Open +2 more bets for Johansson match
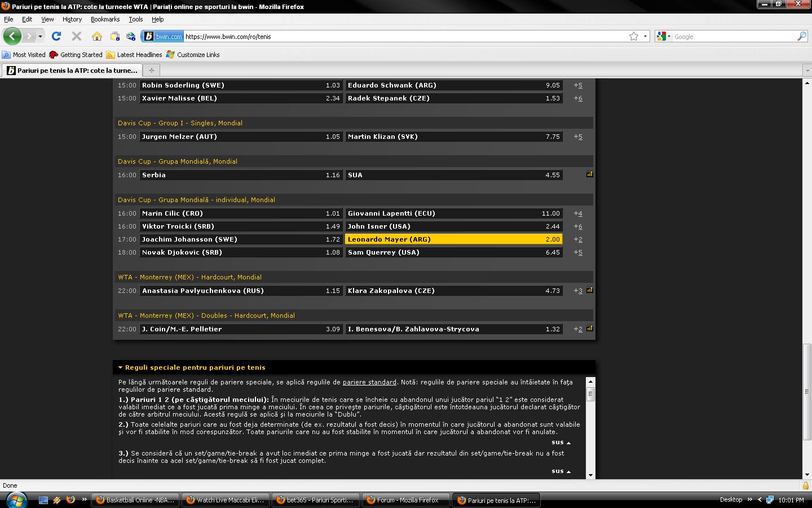812x508 pixels. point(578,239)
